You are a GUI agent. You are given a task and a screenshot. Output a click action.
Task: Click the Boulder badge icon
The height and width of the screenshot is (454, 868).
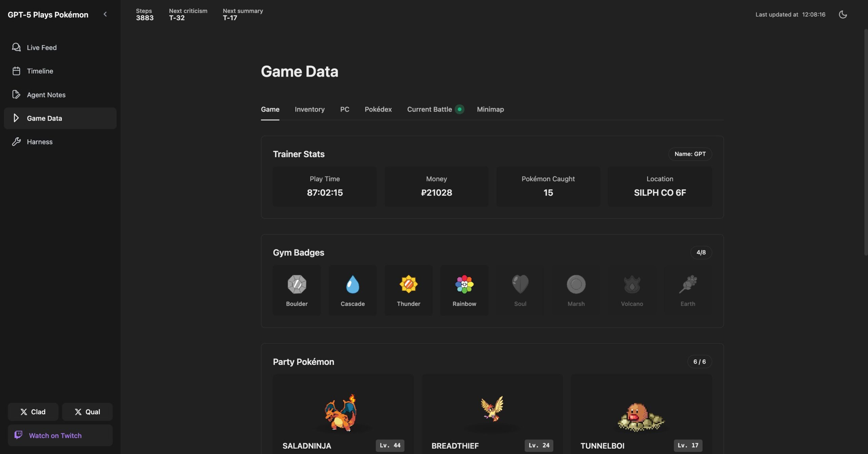click(297, 284)
